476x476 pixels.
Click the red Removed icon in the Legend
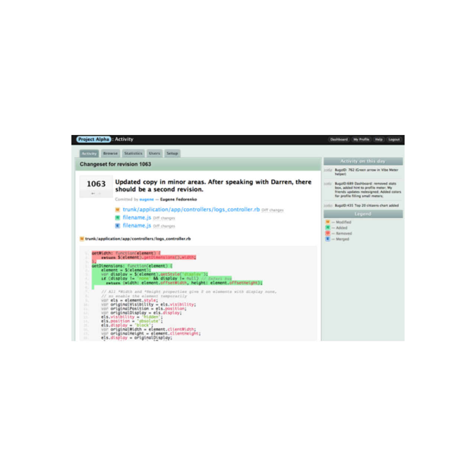(x=328, y=233)
